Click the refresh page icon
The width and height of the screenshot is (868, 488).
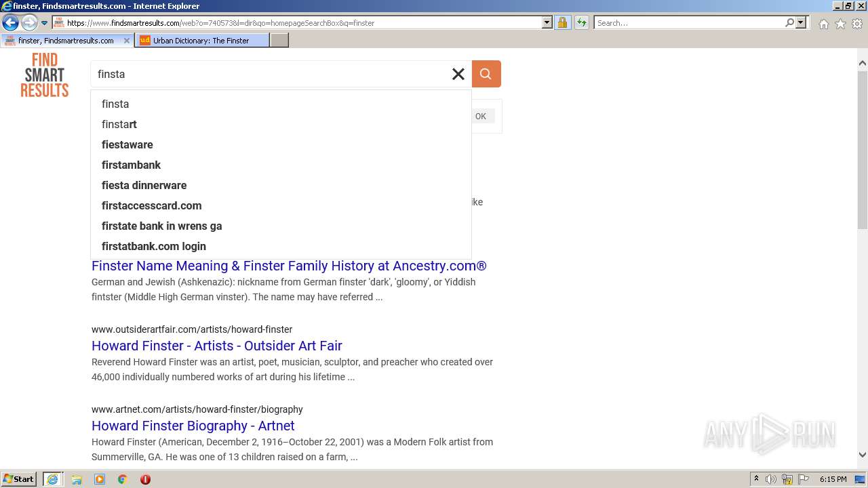pyautogui.click(x=581, y=22)
